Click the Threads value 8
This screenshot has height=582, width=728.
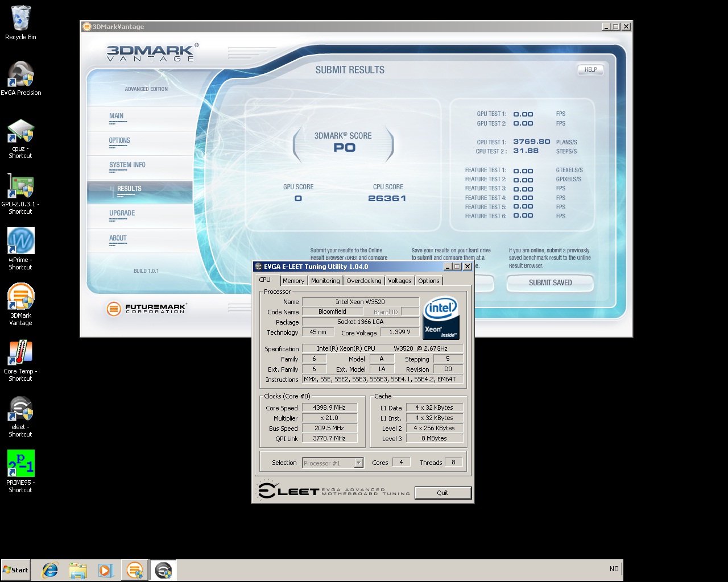pyautogui.click(x=453, y=462)
